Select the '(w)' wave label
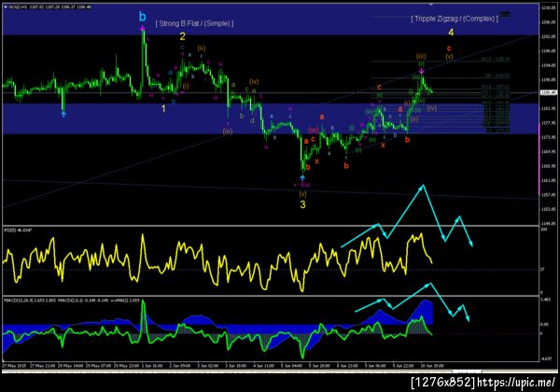 (314, 130)
